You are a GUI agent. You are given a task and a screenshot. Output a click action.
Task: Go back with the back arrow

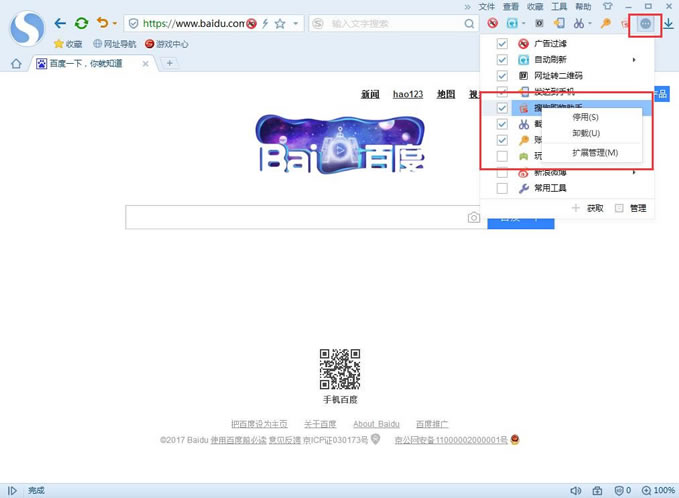60,23
